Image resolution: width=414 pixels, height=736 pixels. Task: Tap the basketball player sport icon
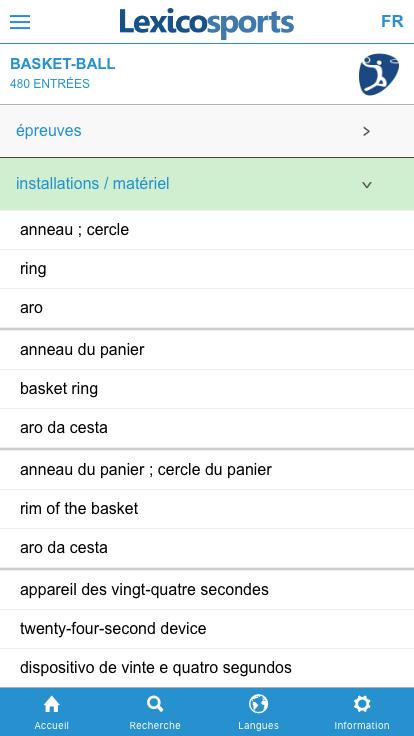[x=379, y=74]
